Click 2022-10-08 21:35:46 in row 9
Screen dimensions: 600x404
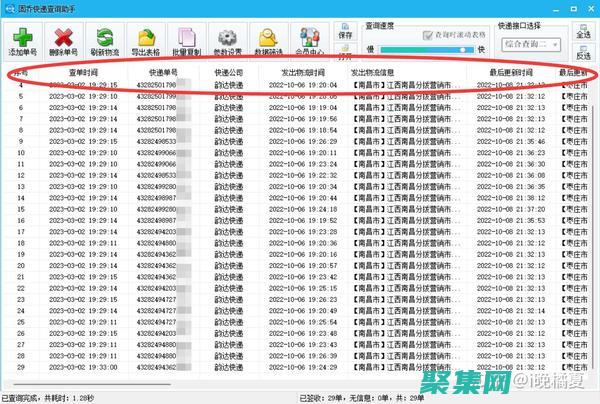coord(511,142)
